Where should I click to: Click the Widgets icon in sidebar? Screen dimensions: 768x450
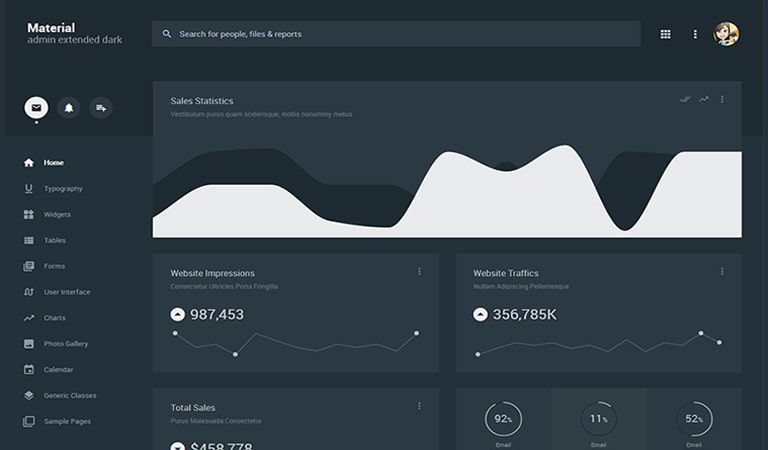click(x=29, y=214)
